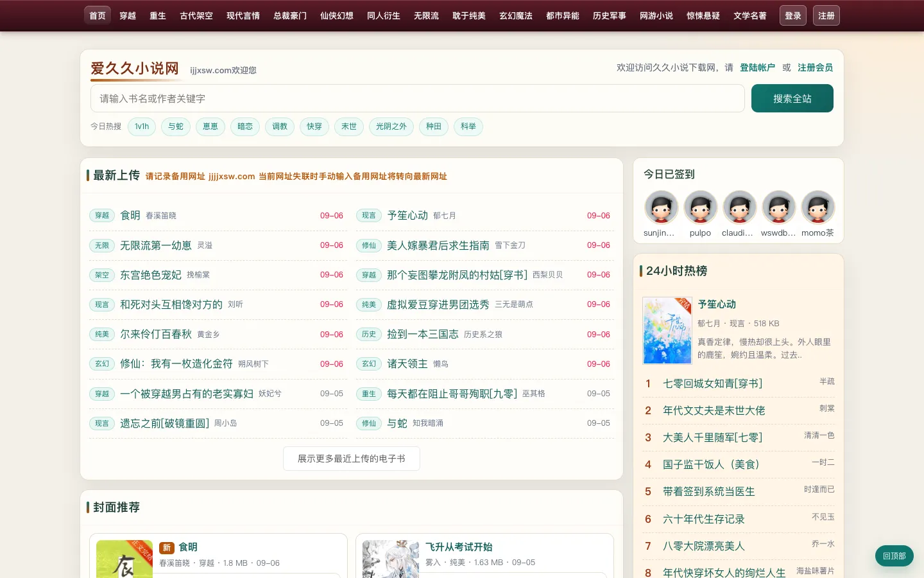This screenshot has height=578, width=924.
Task: Open 总裁豪门 category
Action: click(290, 15)
